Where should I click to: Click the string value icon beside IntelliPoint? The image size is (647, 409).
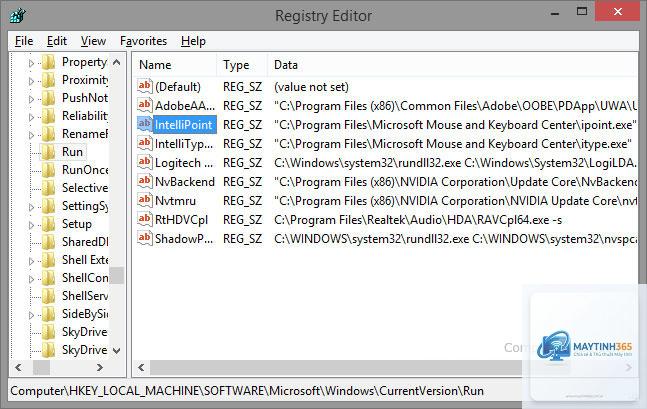[144, 124]
